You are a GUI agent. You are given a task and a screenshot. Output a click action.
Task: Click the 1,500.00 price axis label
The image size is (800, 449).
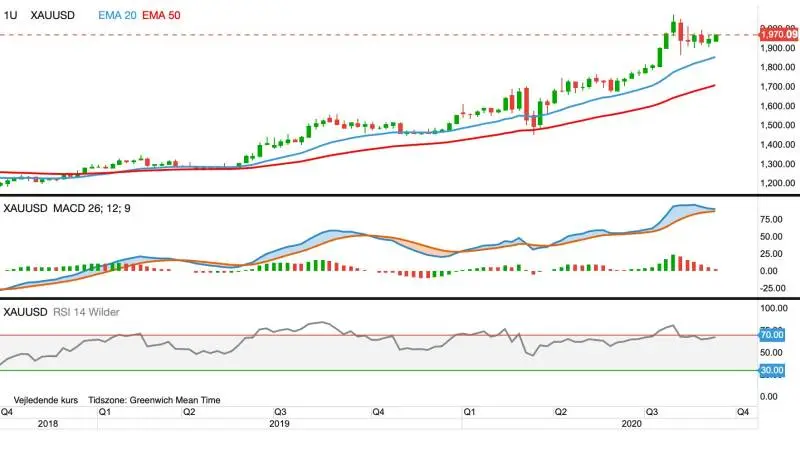pyautogui.click(x=777, y=125)
